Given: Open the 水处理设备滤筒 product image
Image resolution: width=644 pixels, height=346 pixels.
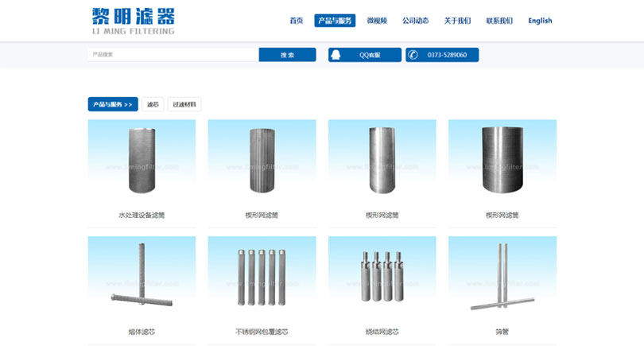Looking at the screenshot, I should 142,162.
